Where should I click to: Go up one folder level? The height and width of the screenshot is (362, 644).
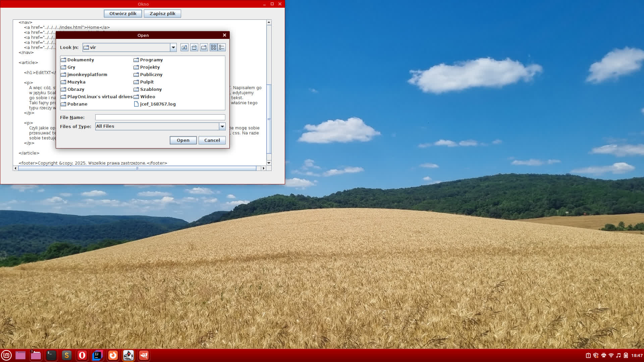click(x=184, y=48)
